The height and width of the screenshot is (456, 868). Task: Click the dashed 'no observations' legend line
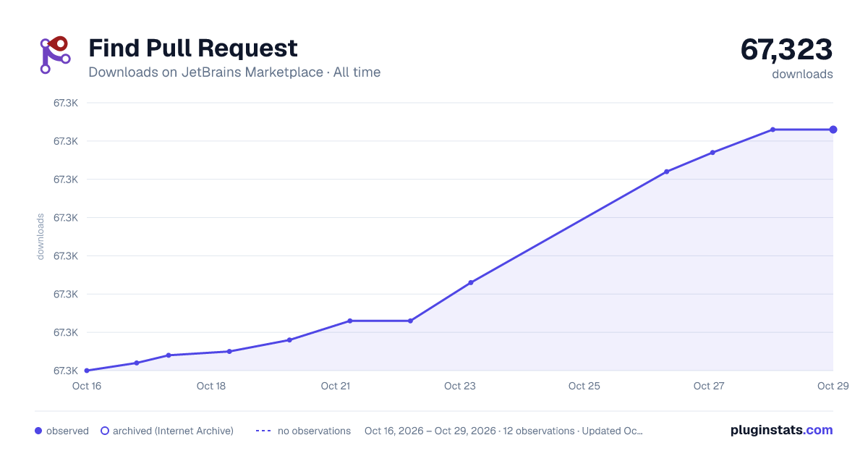pos(263,431)
